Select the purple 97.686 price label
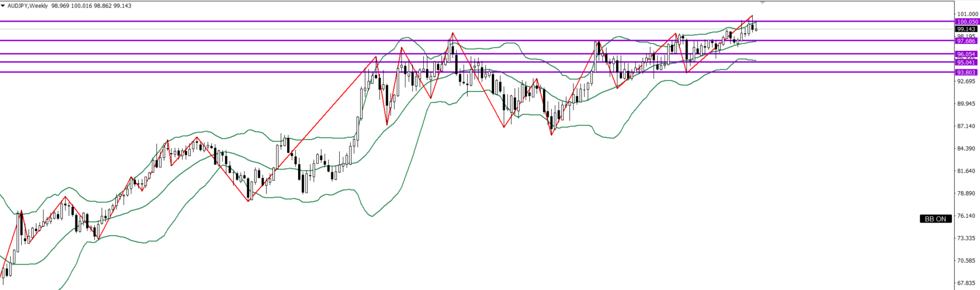 pyautogui.click(x=966, y=41)
